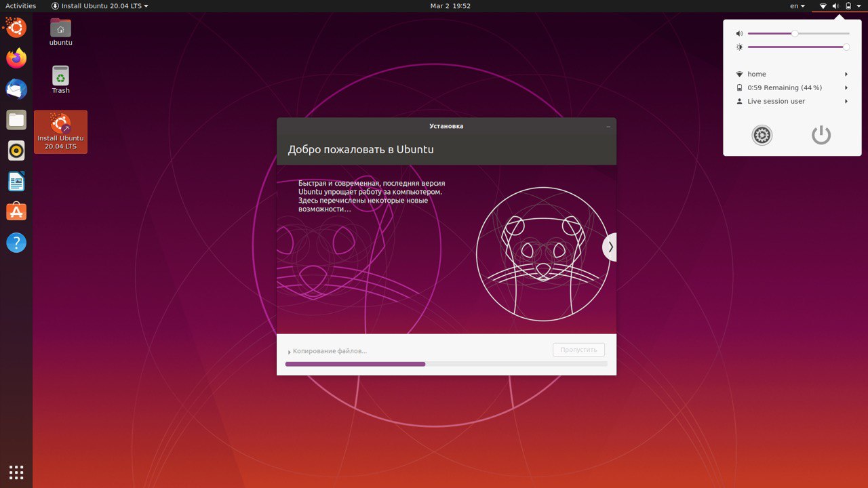Screen dimensions: 868x488
Task: Click the speaker icon beside the volume slider
Action: (739, 33)
